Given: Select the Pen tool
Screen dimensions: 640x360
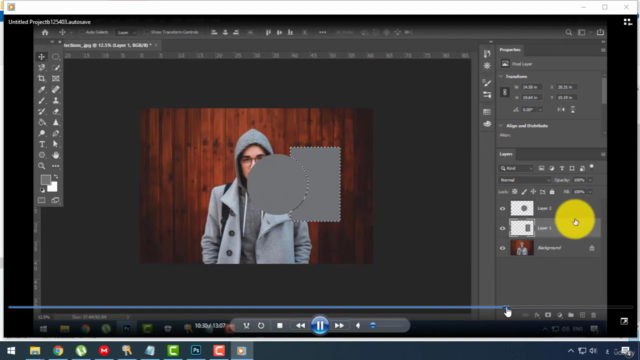Looking at the screenshot, I should pos(56,133).
